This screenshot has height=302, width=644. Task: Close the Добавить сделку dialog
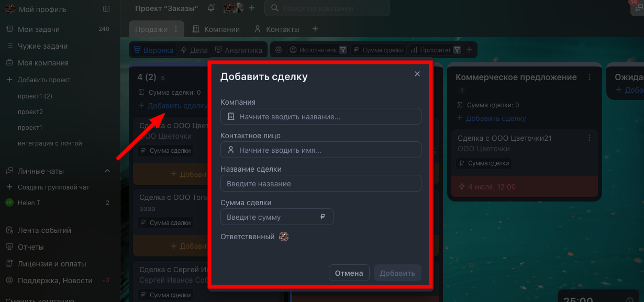(x=417, y=74)
